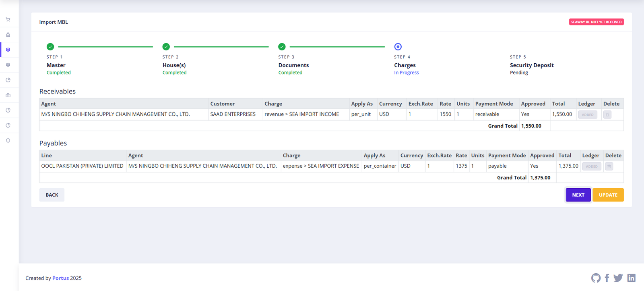Visit the Twitter icon in footer
644x291 pixels.
618,278
